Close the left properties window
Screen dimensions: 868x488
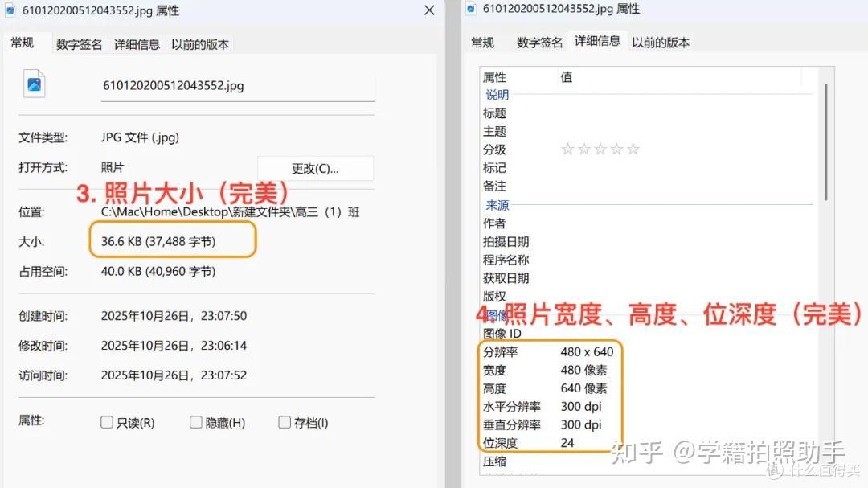click(429, 10)
